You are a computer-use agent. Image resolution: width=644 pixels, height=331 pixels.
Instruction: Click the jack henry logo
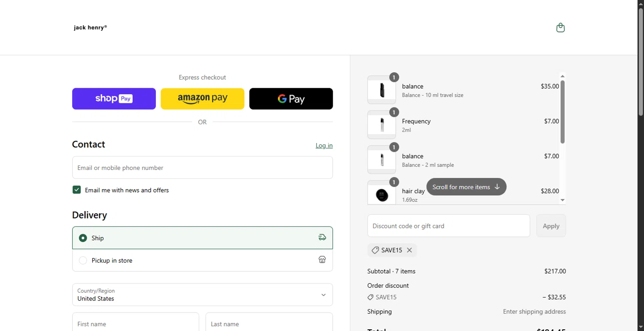coord(90,28)
